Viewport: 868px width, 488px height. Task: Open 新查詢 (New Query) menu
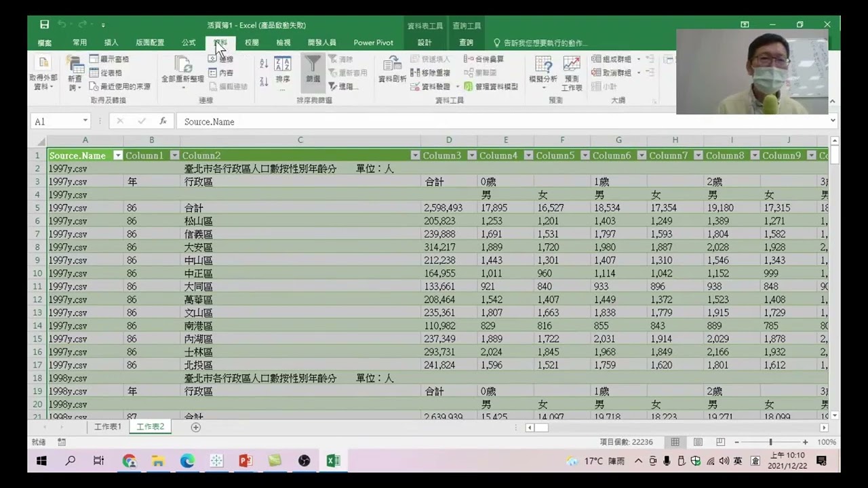click(x=75, y=74)
